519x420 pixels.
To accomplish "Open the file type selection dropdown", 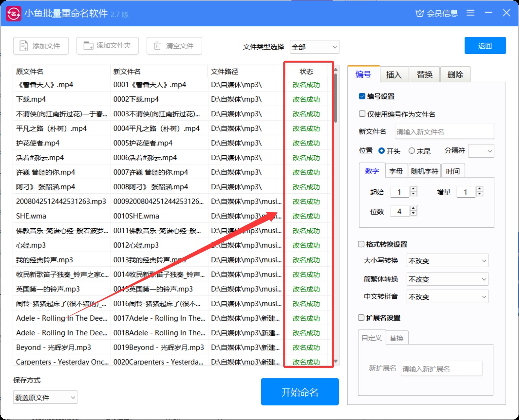I will point(314,47).
